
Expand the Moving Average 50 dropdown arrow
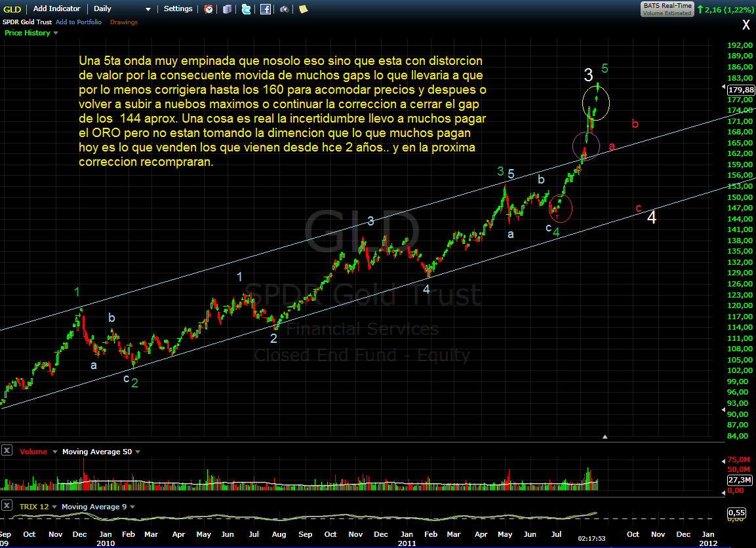138,452
